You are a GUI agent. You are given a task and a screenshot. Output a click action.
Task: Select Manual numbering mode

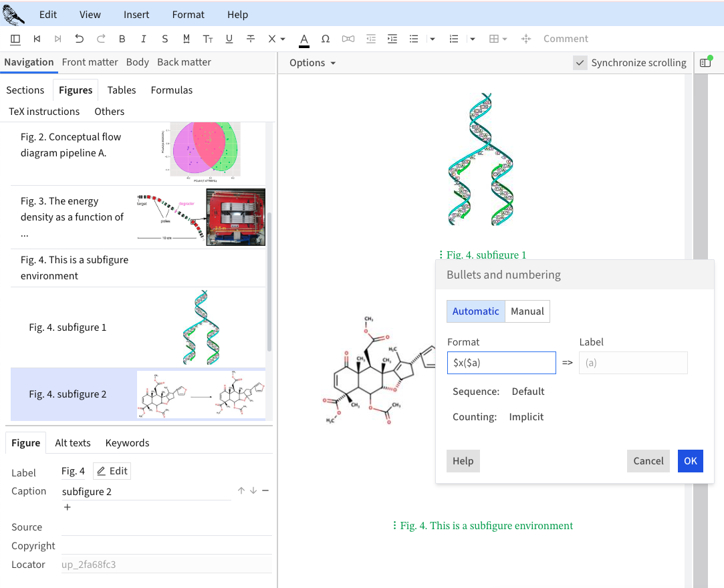point(527,311)
